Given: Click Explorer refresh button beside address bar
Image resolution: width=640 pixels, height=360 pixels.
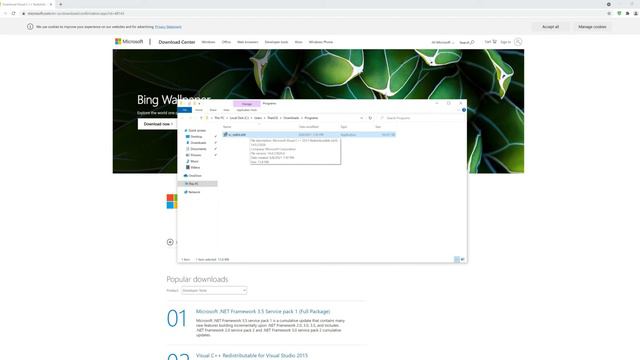Looking at the screenshot, I should pos(370,118).
